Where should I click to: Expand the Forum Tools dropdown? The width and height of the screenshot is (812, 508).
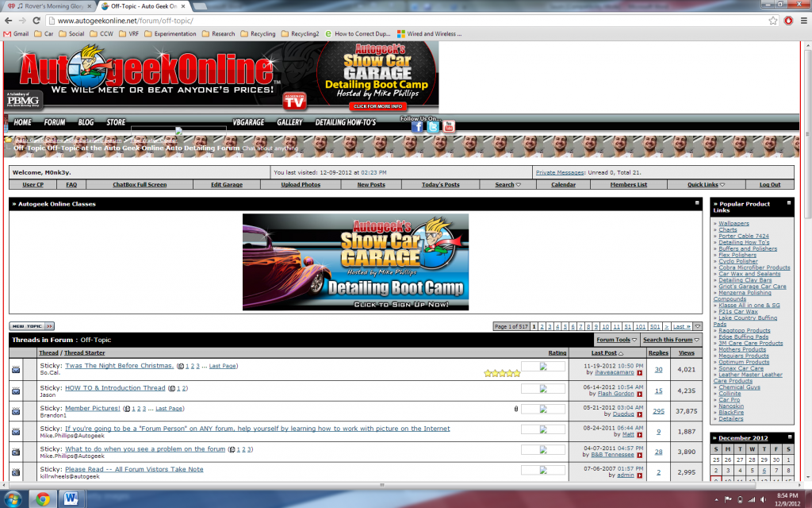click(x=617, y=340)
